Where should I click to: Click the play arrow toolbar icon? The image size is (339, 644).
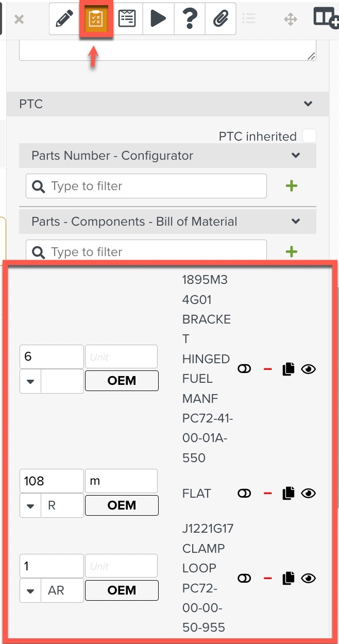point(158,20)
